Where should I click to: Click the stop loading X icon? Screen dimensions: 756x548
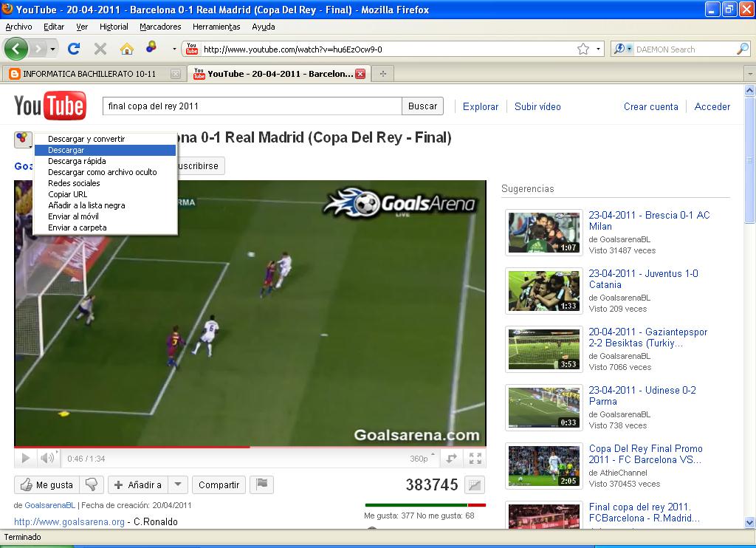100,49
